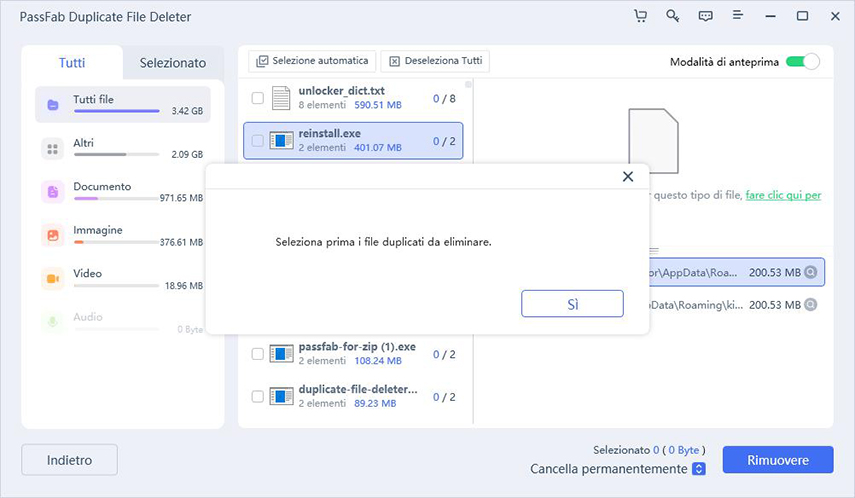The width and height of the screenshot is (855, 498).
Task: Check the duplicate-file-deleter checkbox
Action: point(258,397)
